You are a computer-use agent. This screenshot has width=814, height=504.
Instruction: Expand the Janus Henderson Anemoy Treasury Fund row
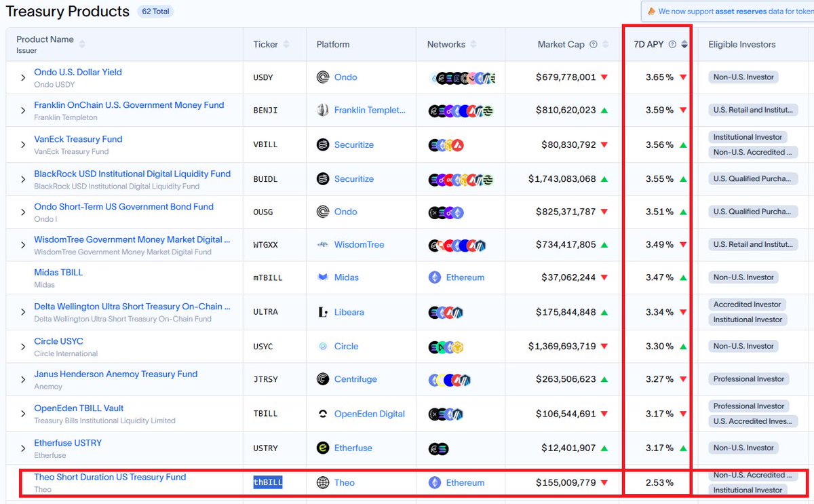pos(22,380)
